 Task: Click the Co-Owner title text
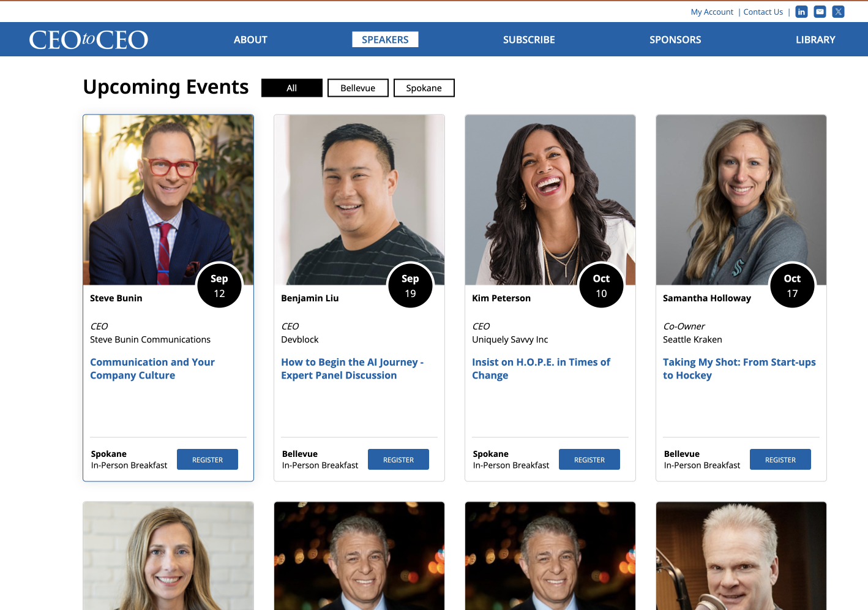click(684, 326)
